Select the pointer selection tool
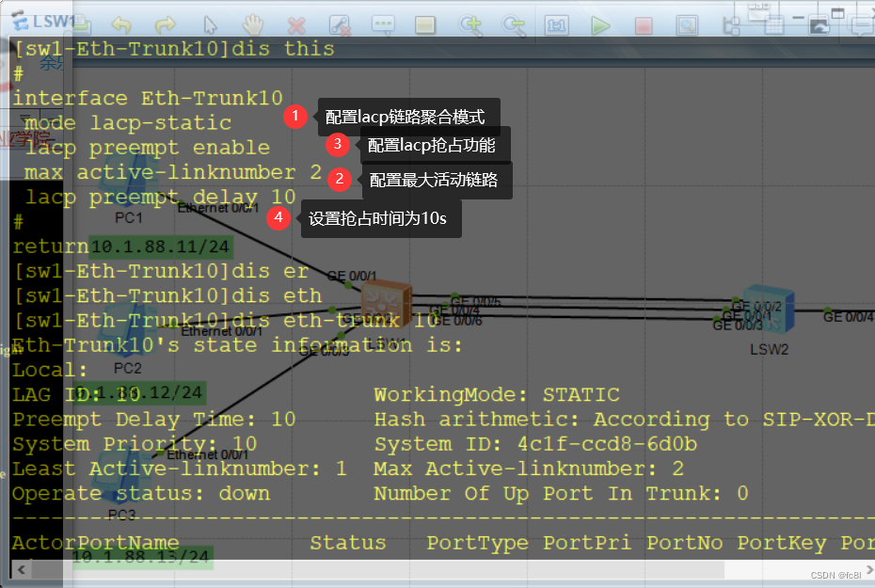The height and width of the screenshot is (588, 875). coord(210,25)
